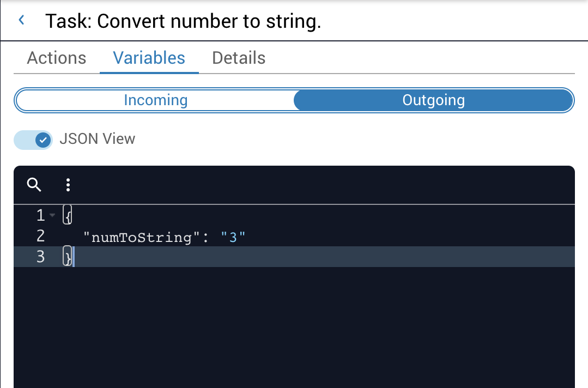The height and width of the screenshot is (388, 588).
Task: Click line number 3 in the gutter
Action: (40, 257)
